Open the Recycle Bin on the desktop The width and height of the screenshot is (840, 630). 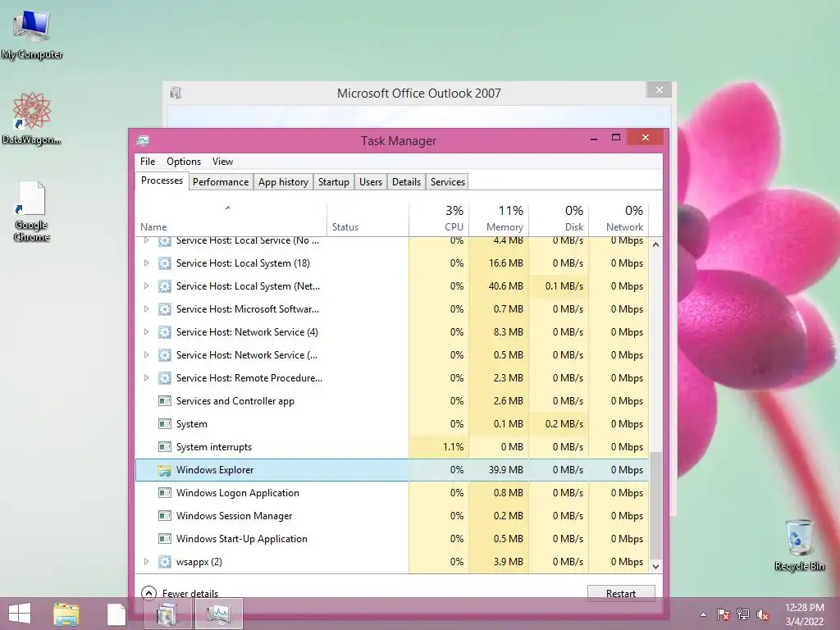point(799,545)
